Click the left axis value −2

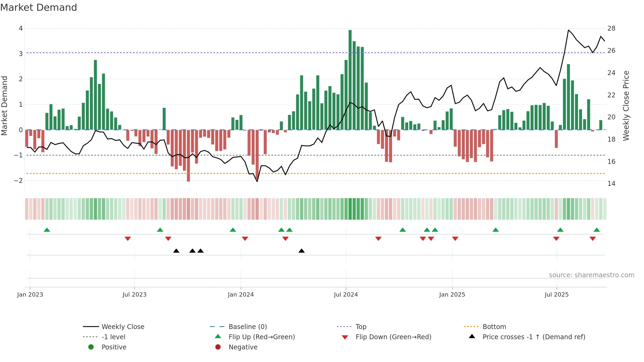tap(18, 181)
